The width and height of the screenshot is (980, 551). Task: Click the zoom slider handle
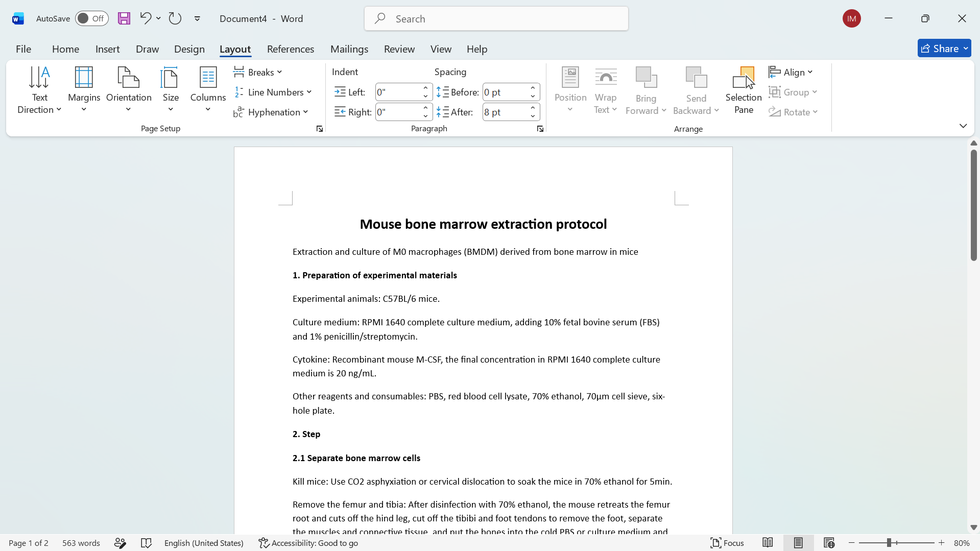point(889,543)
